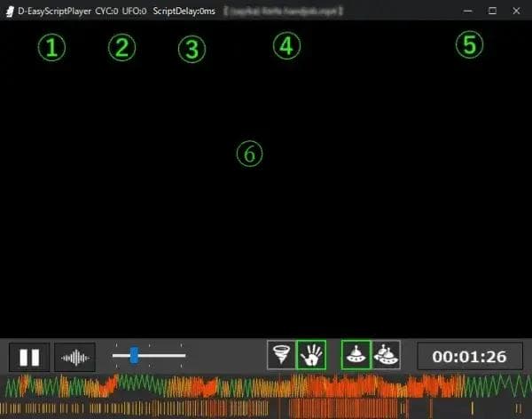Select the double UFO device icon
532x419 pixels.
(386, 355)
